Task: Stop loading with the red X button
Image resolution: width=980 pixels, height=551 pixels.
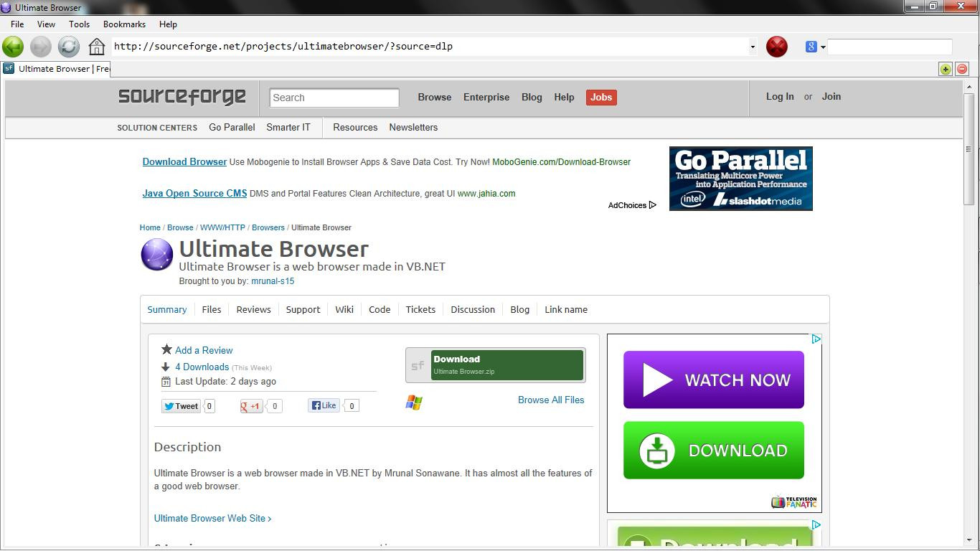Action: [x=777, y=47]
